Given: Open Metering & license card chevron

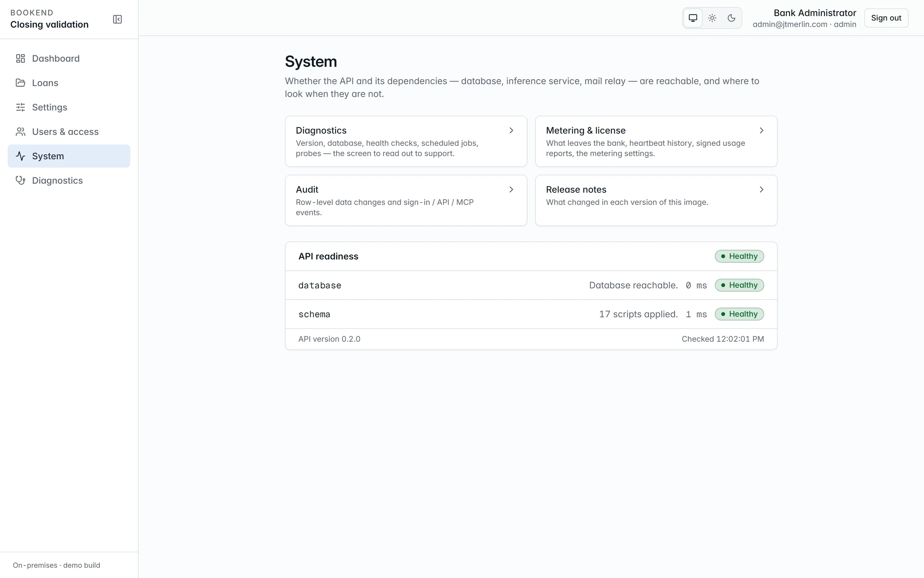Looking at the screenshot, I should [x=761, y=130].
